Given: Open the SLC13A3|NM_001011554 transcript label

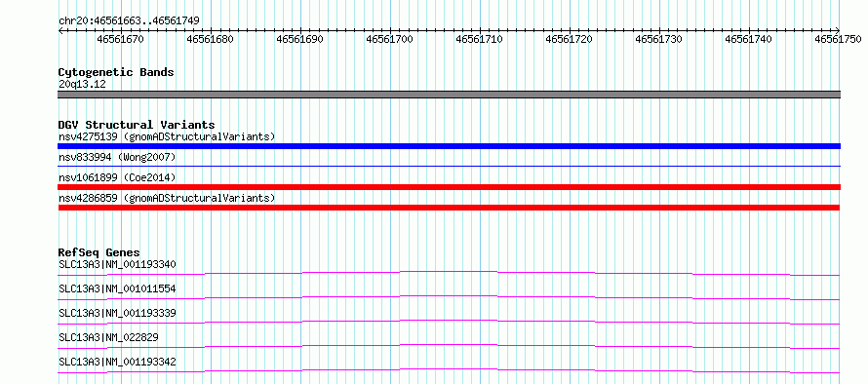Looking at the screenshot, I should pos(117,288).
